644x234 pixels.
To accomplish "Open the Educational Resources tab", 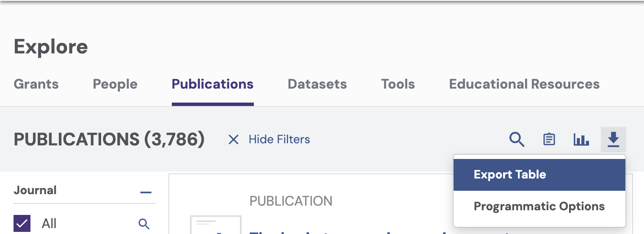I will coord(524,84).
